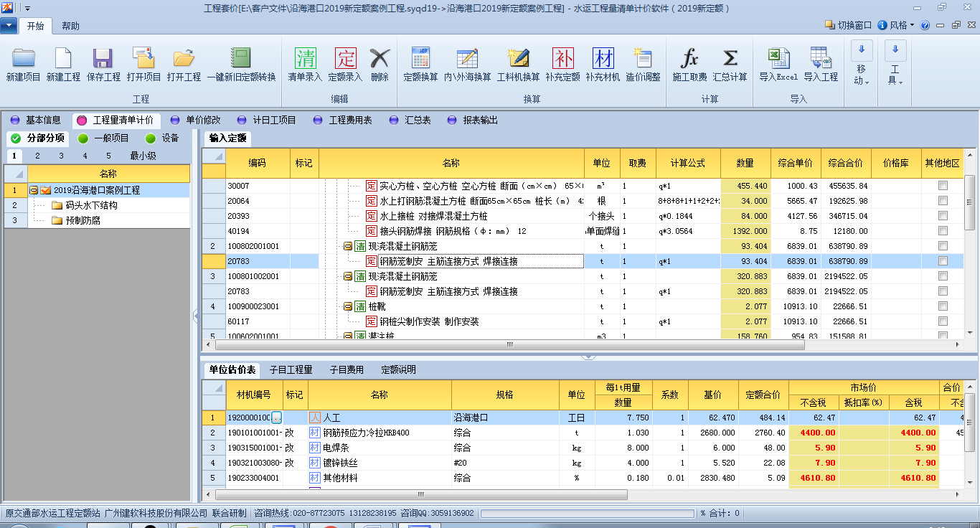Image resolution: width=980 pixels, height=528 pixels.
Task: Click the 工料机换算 icon
Action: [x=518, y=58]
